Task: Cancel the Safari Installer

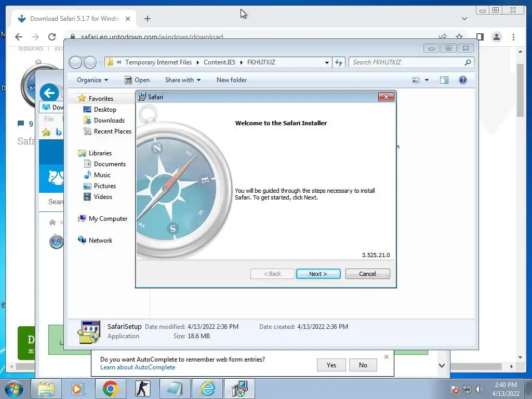Action: [367, 274]
